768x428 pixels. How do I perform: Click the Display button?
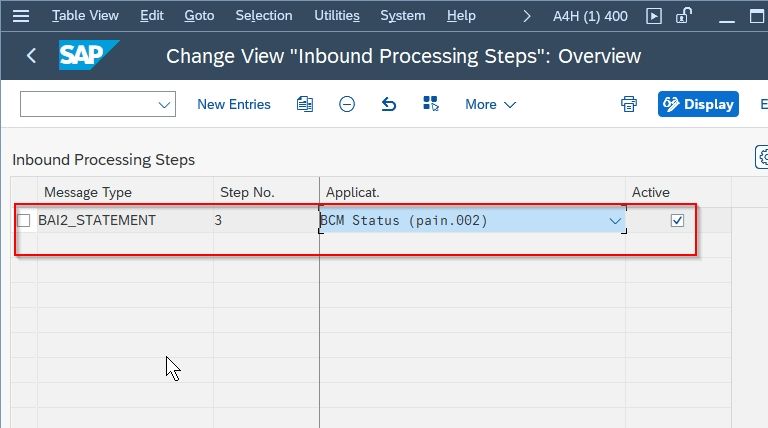click(698, 104)
